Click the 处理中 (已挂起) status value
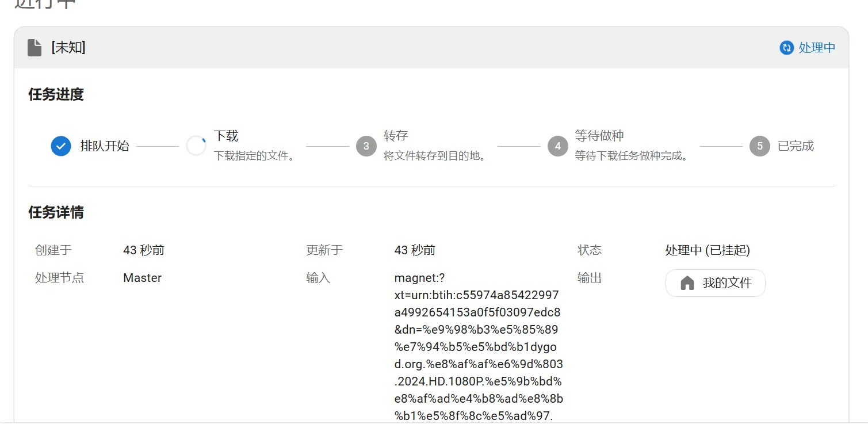This screenshot has height=424, width=868. click(708, 250)
